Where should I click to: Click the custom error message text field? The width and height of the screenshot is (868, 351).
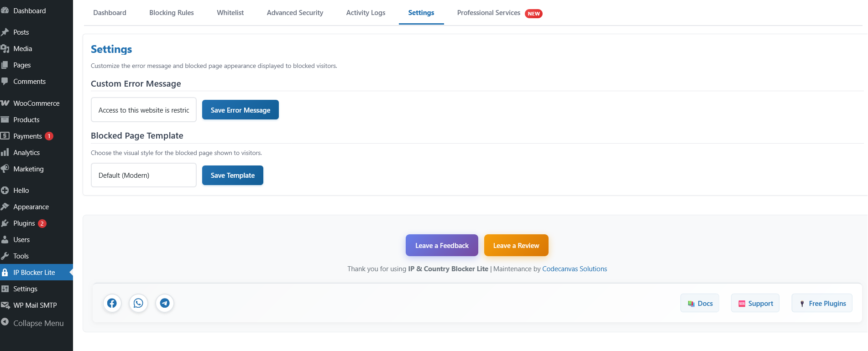(143, 110)
